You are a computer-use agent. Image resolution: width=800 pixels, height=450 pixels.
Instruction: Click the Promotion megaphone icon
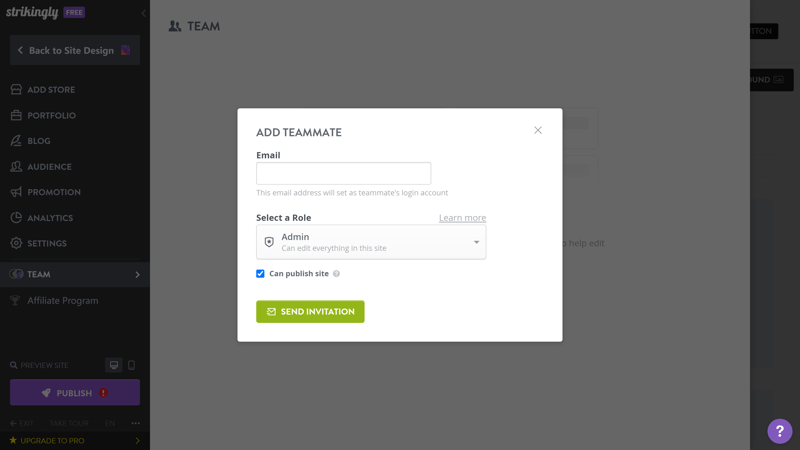[16, 192]
